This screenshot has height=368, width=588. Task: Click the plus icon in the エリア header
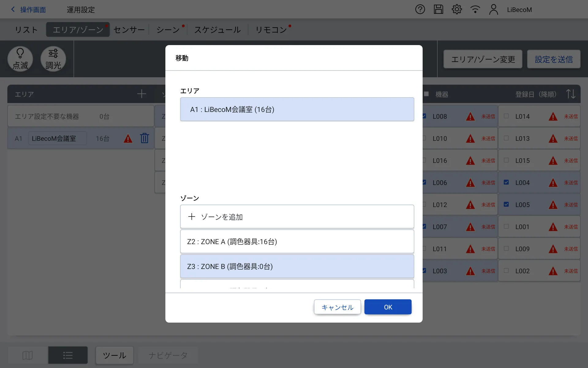[141, 94]
